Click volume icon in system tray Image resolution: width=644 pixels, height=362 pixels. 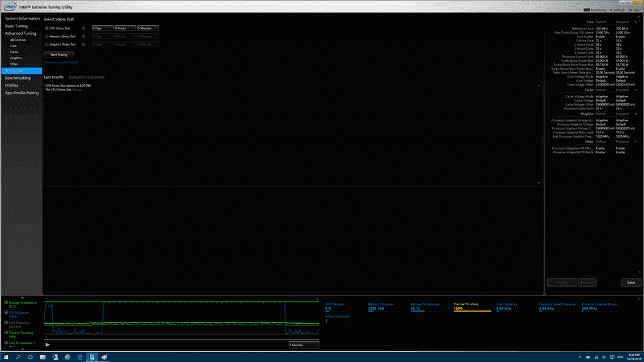point(604,357)
